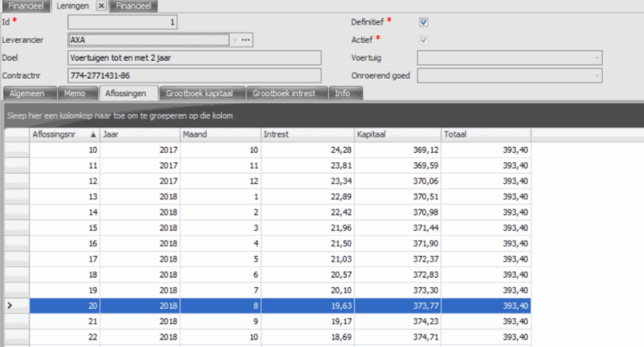The height and width of the screenshot is (347, 644).
Task: Switch to the Grootboek kapitaal tab
Action: (x=203, y=93)
